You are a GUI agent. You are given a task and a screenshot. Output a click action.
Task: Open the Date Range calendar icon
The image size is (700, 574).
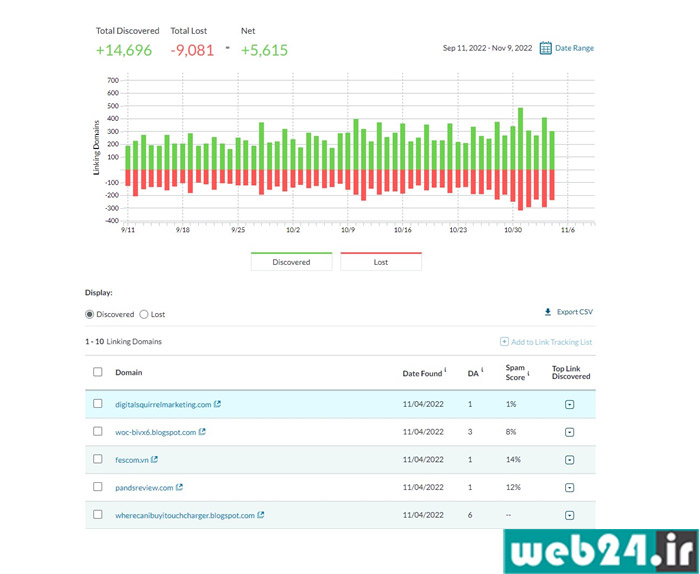(546, 48)
